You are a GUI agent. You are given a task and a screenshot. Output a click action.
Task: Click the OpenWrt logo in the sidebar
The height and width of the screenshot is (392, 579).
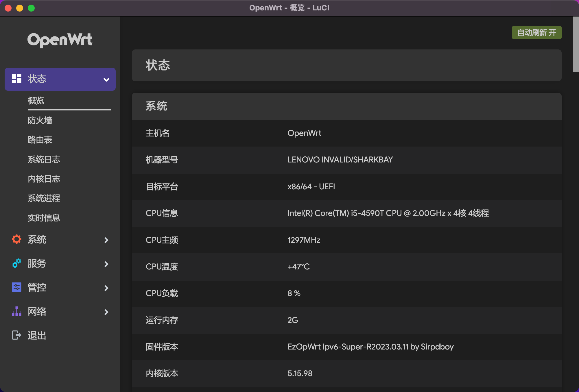60,40
